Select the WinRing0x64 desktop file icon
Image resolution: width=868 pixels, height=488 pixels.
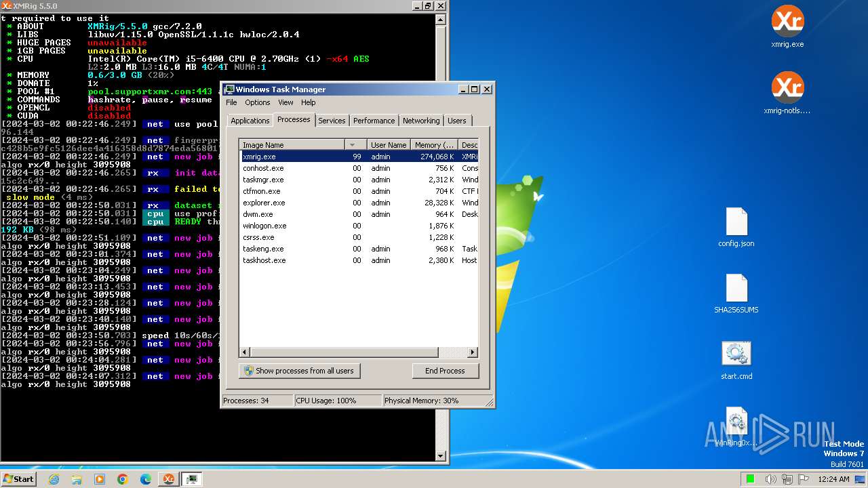click(x=736, y=426)
